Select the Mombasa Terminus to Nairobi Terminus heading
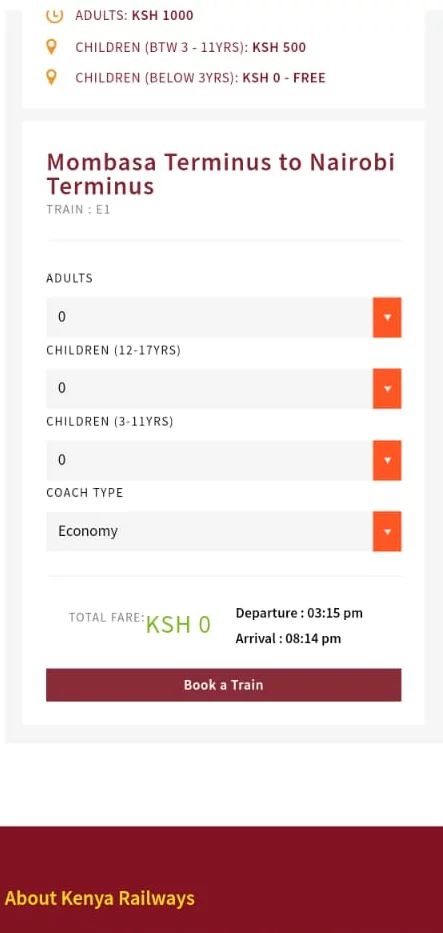 [x=221, y=174]
